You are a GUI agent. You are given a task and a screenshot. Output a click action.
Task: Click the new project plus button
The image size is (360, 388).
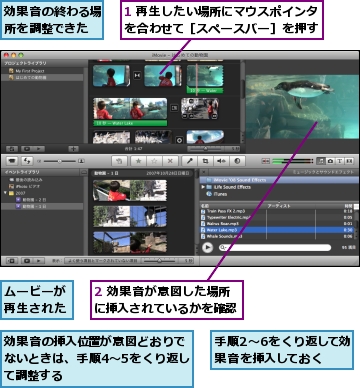point(73,149)
